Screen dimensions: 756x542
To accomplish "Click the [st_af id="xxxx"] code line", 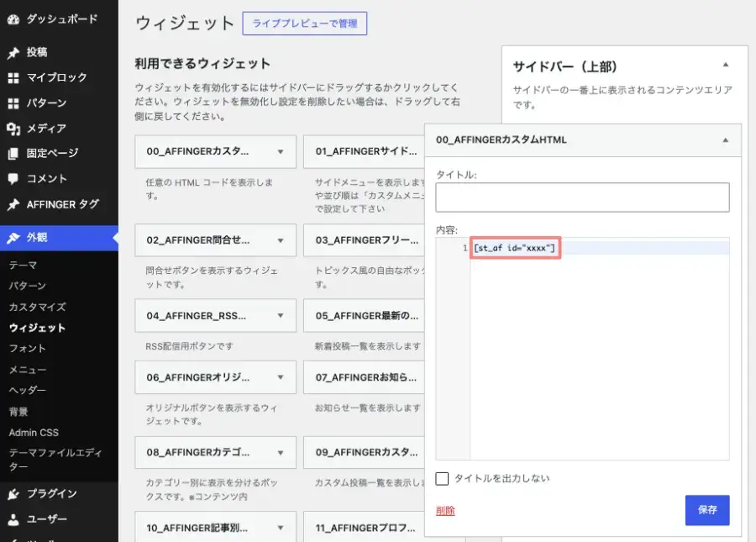I will 514,248.
